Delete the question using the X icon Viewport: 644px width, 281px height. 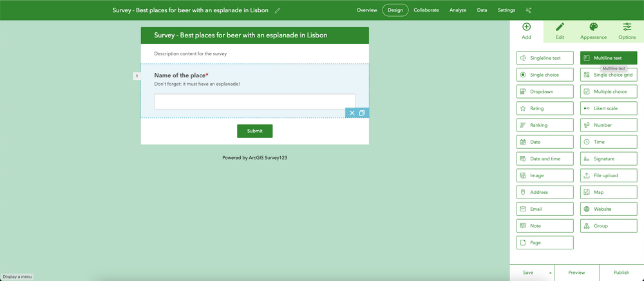352,113
